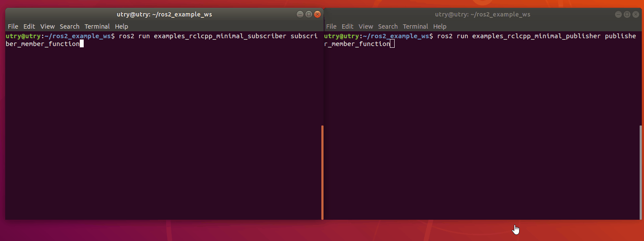Close the right terminal window

click(x=635, y=14)
